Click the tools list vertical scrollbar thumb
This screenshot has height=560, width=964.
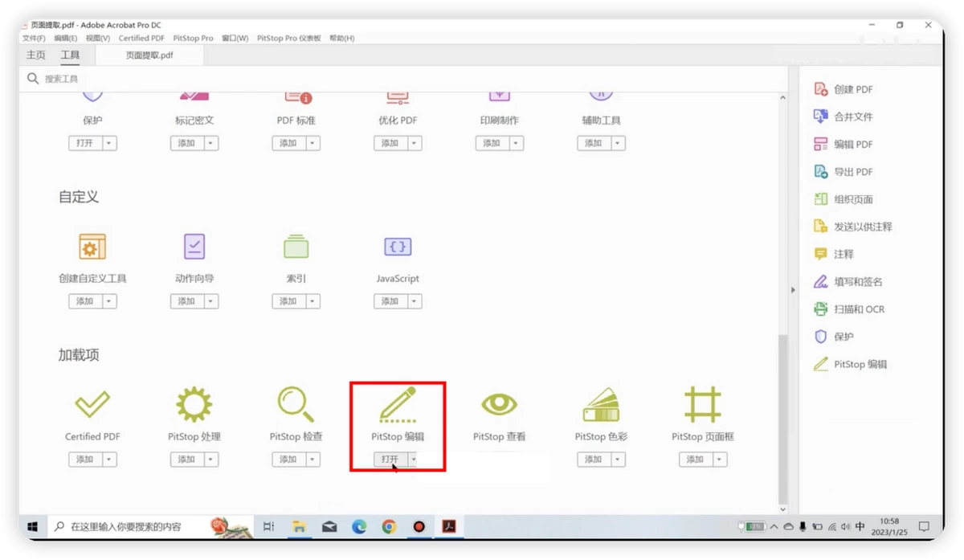(x=783, y=418)
